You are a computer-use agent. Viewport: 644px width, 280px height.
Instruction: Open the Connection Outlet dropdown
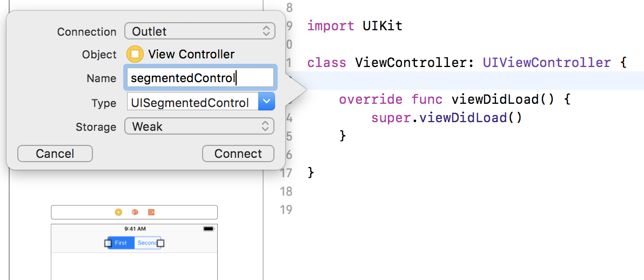199,31
